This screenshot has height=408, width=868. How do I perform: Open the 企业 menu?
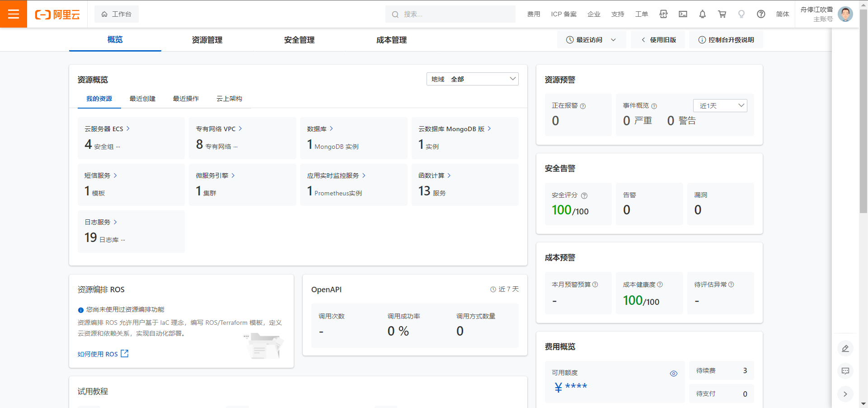click(x=594, y=14)
